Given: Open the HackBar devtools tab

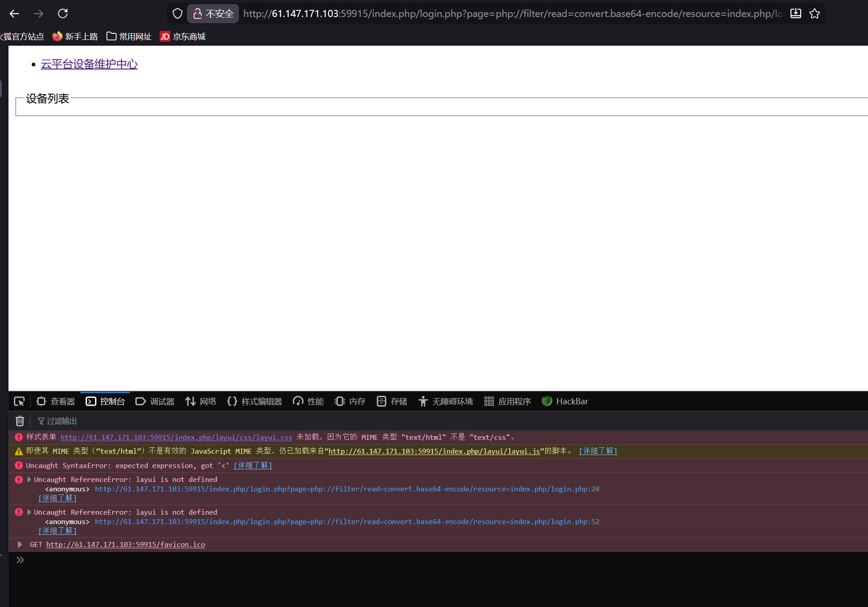Looking at the screenshot, I should point(565,401).
